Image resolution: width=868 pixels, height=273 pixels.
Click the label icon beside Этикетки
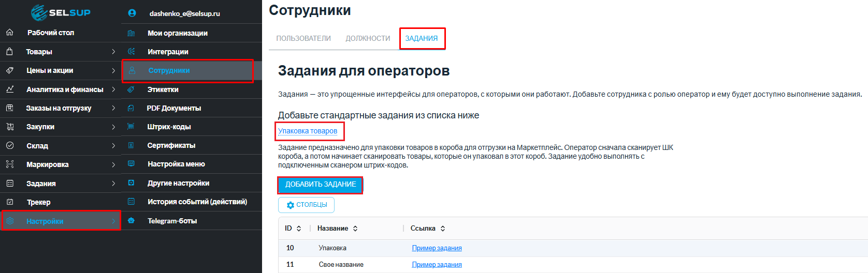[132, 89]
